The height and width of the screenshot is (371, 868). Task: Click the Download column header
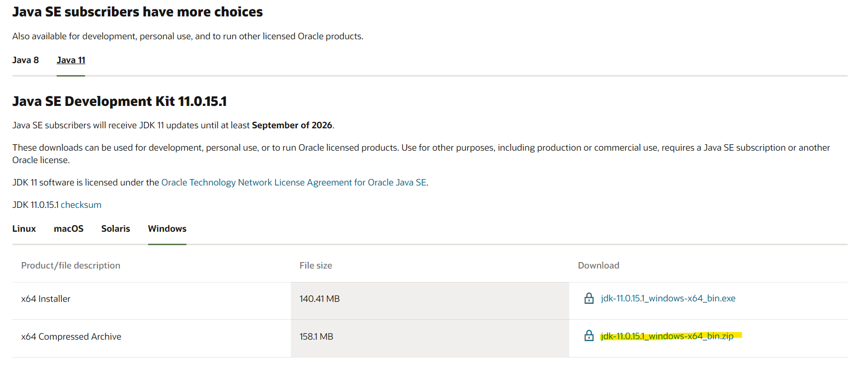(x=598, y=266)
